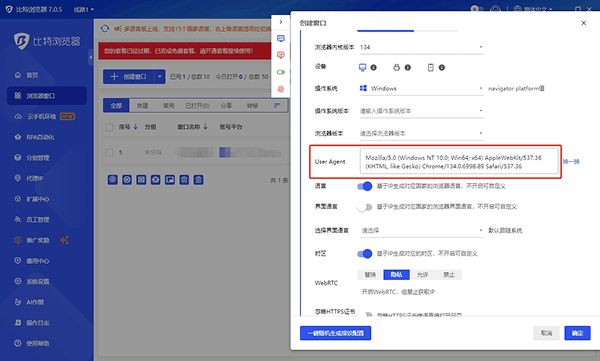Click the refresh icon beside the announcement
Screen dimensions: 600x361
105,29
